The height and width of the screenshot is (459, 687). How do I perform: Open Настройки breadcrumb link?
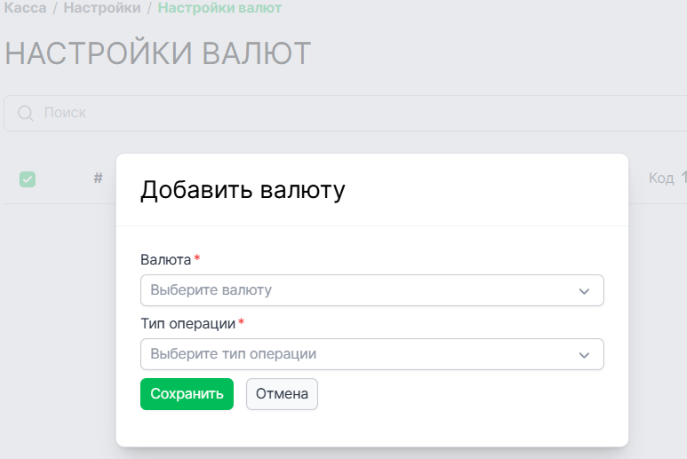102,7
